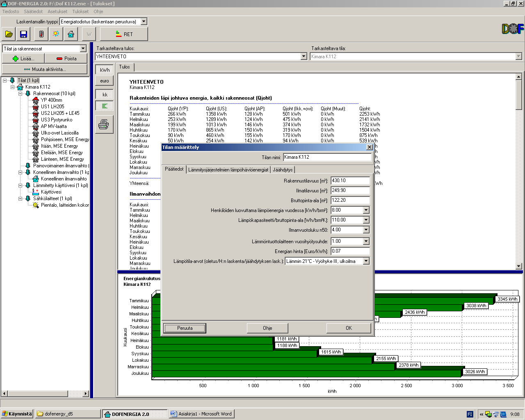Switch to the Jäähdytys tab
This screenshot has height=420, width=525.
pos(283,170)
